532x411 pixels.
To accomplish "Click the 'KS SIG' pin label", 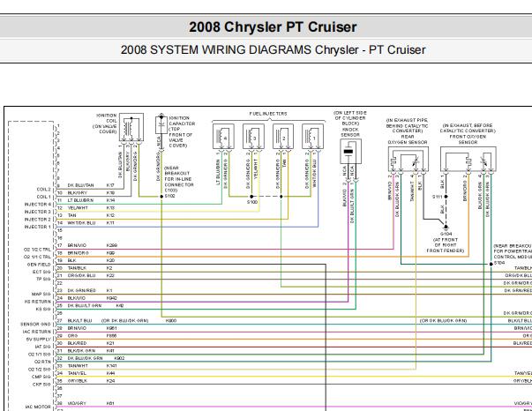I will pyautogui.click(x=43, y=309).
